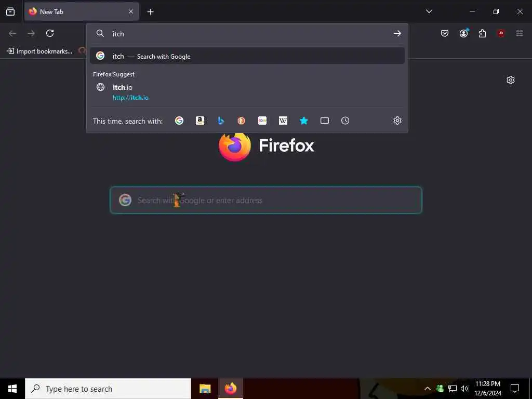Show hidden system tray icons
Viewport: 532px width, 399px height.
(428, 389)
